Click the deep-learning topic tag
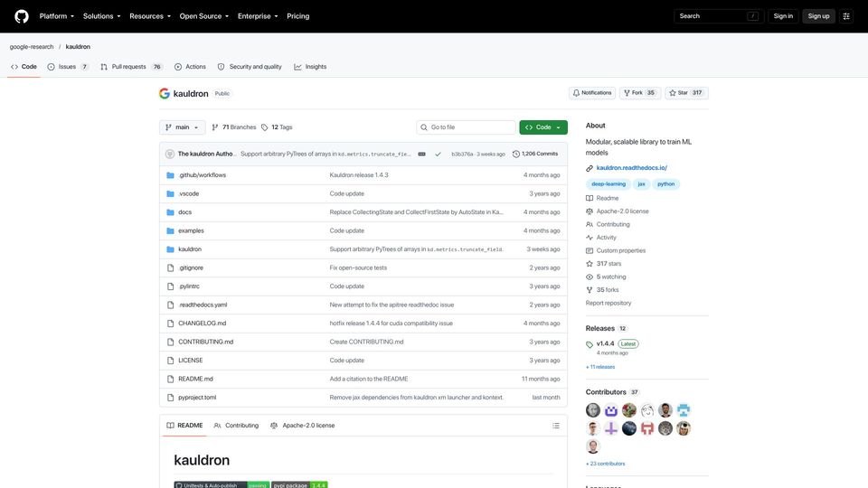Image resolution: width=868 pixels, height=488 pixels. (x=609, y=184)
